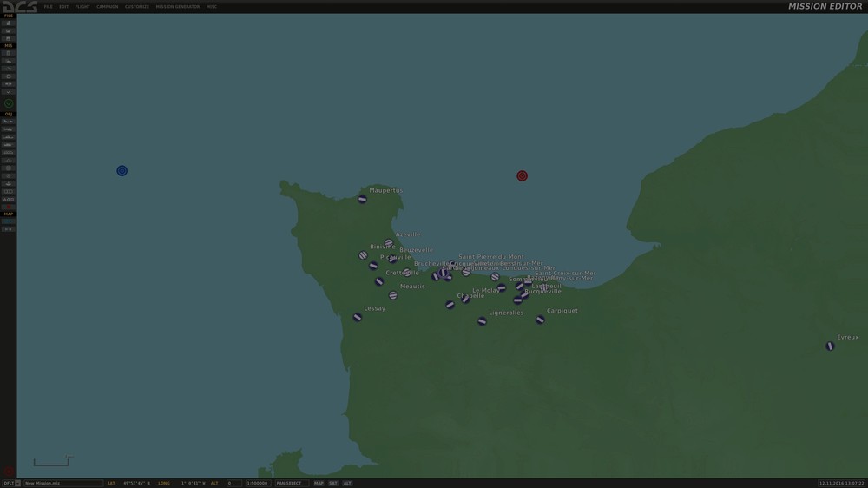Click the square icon in MIS section
The image size is (868, 488).
[9, 76]
